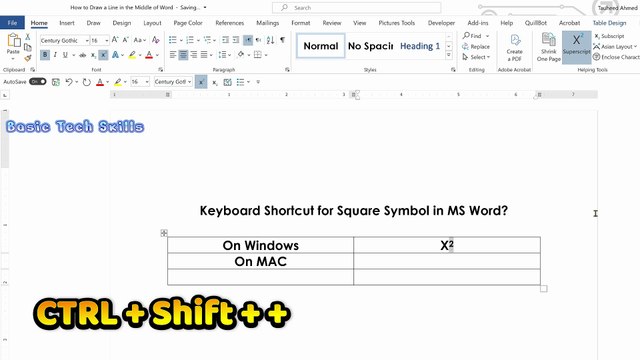
Task: Toggle Bold formatting in Font group
Action: tap(45, 55)
